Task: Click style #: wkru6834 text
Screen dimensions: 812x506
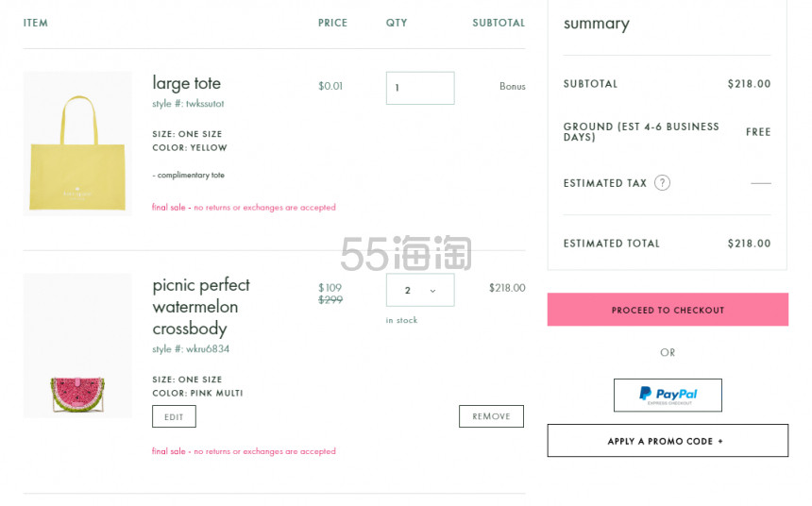Action: coord(191,349)
